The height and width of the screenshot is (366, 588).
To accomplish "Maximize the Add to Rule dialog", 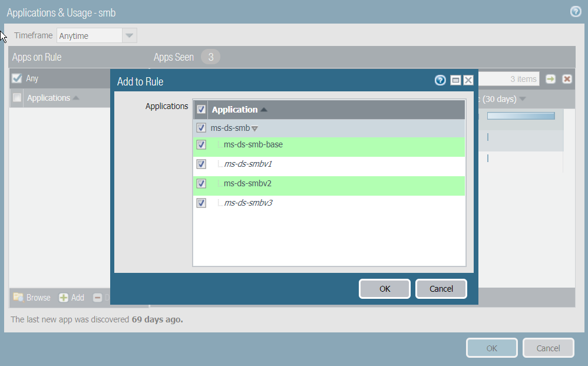I will 455,80.
